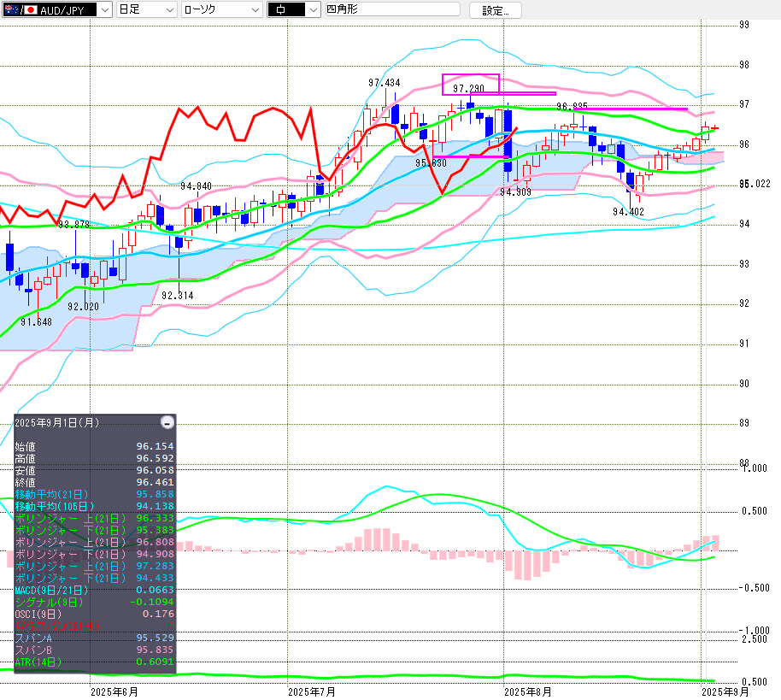The height and width of the screenshot is (700, 781).
Task: Click the 終値 96.461 row
Action: pyautogui.click(x=95, y=482)
